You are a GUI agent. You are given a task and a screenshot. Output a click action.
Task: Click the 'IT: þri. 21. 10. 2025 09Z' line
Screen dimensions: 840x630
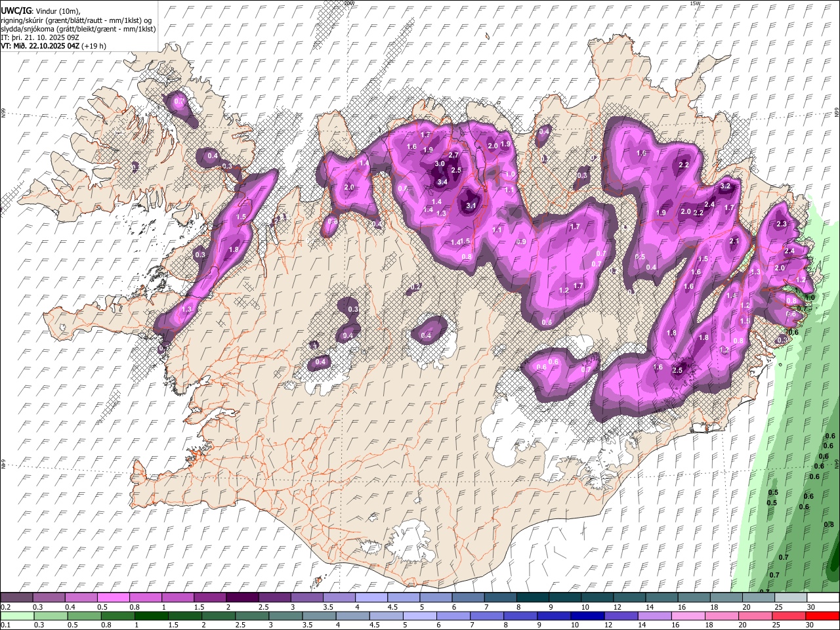41,37
